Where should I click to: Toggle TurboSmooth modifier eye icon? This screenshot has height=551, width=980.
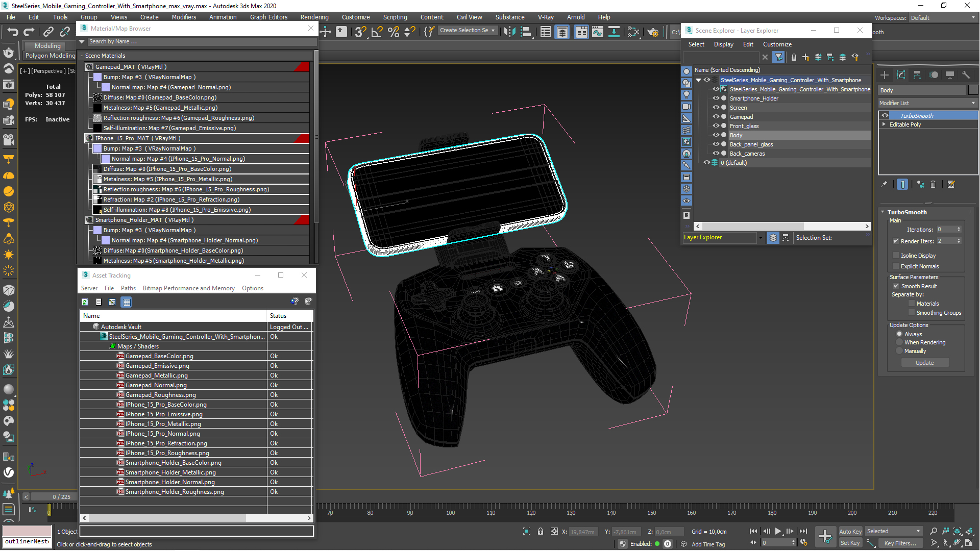885,116
